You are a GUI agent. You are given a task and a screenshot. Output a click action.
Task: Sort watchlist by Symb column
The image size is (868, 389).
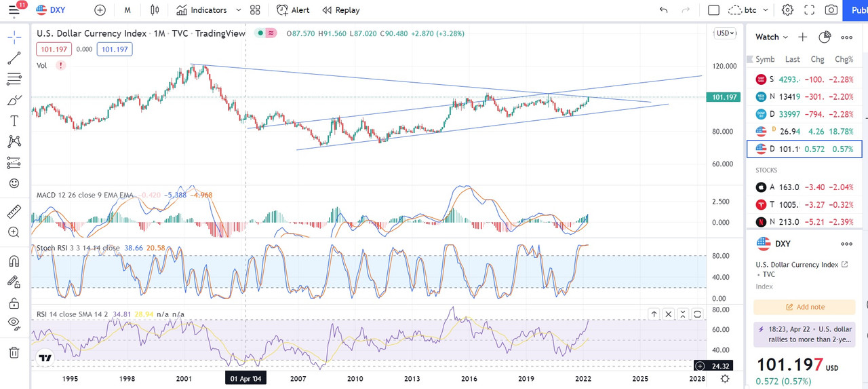pos(765,60)
